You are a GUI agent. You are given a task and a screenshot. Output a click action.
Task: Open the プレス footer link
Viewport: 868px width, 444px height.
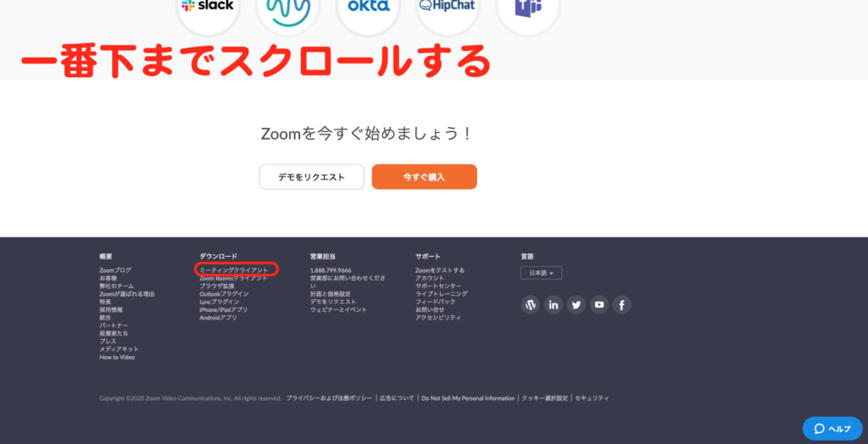tap(108, 341)
